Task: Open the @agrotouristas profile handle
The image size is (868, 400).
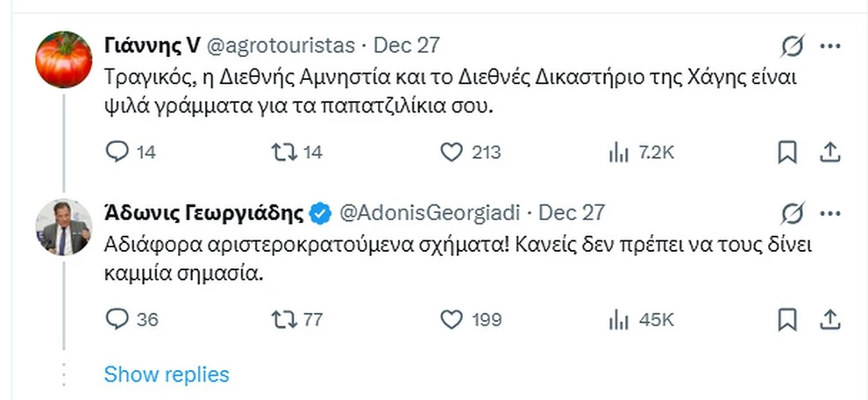Action: 281,45
